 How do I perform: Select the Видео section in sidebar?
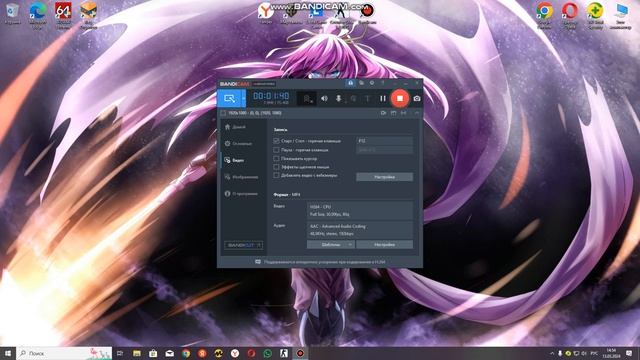[235, 160]
